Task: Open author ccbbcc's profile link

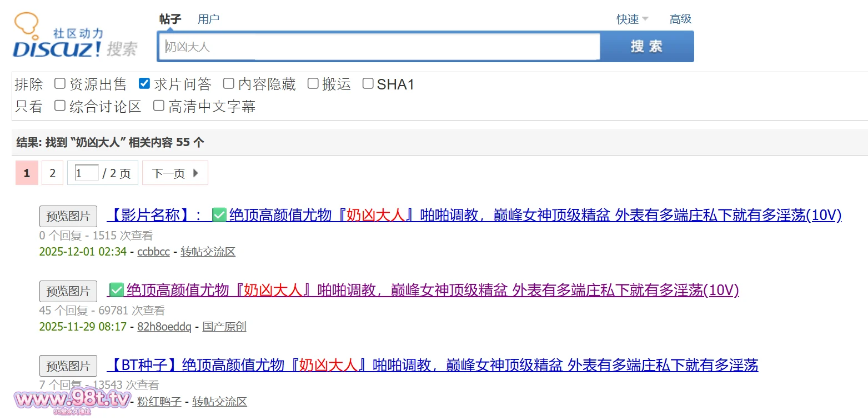Action: pos(153,252)
